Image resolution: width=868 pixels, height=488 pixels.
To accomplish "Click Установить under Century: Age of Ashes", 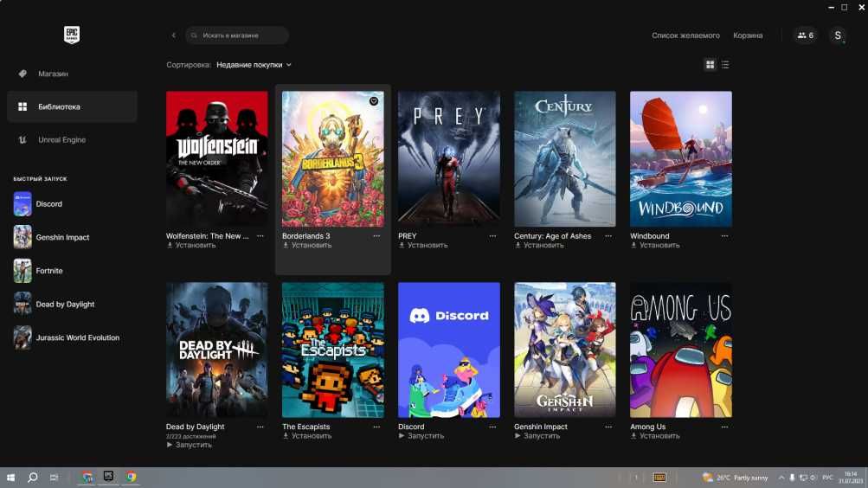I will coord(539,245).
